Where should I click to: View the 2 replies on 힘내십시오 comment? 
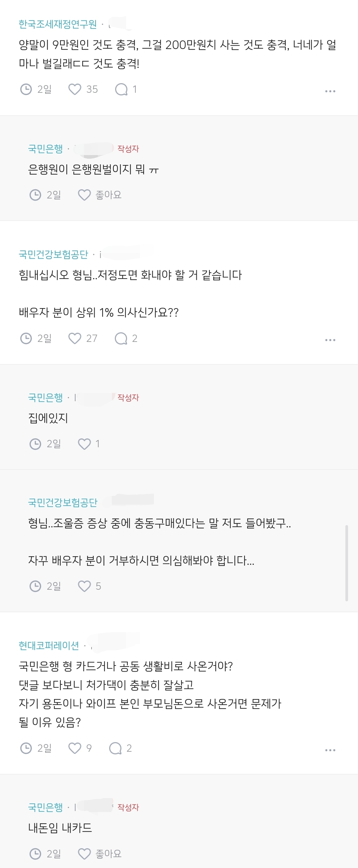pos(121,338)
